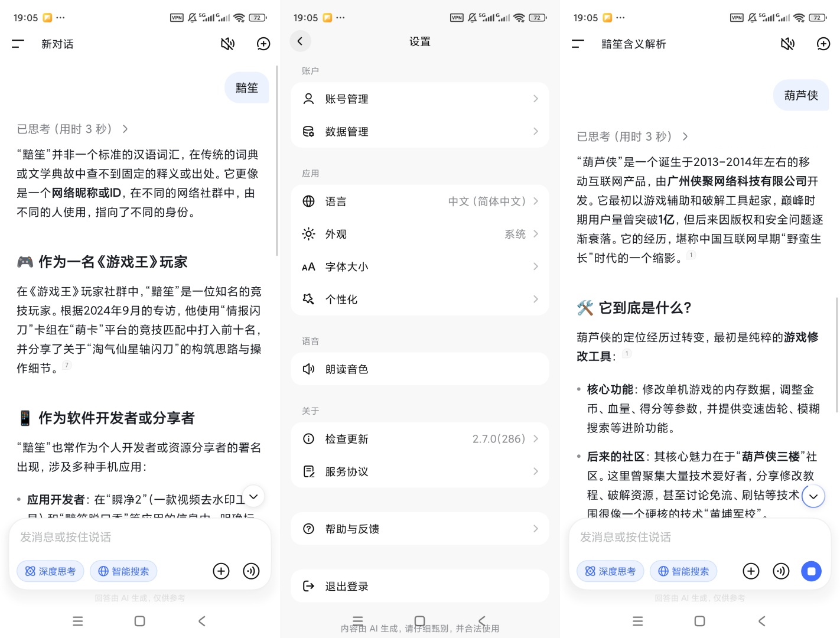Click the 个性化 icon
The height and width of the screenshot is (638, 840).
[x=308, y=299]
